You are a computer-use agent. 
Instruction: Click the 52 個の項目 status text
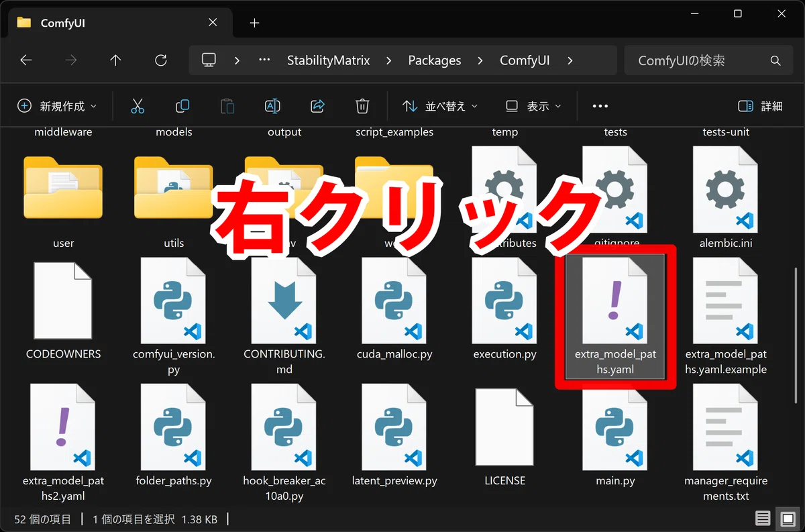click(x=42, y=519)
